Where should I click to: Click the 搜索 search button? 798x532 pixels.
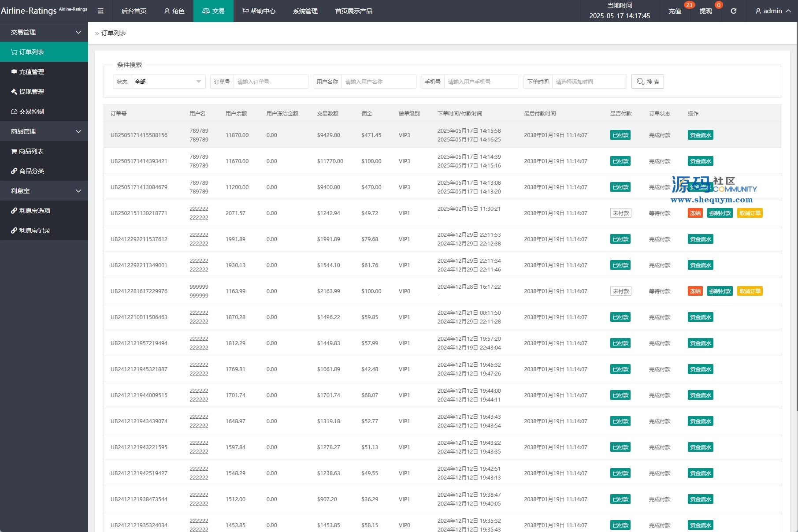coord(647,82)
